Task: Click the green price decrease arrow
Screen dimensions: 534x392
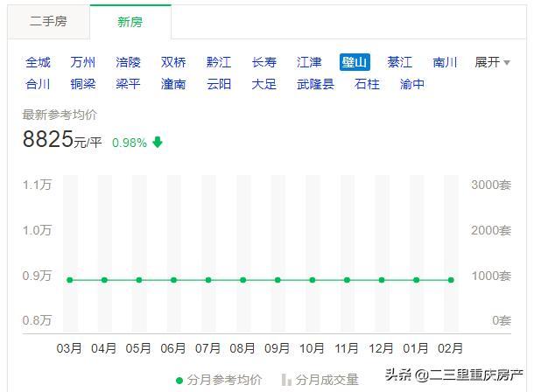Action: tap(158, 143)
